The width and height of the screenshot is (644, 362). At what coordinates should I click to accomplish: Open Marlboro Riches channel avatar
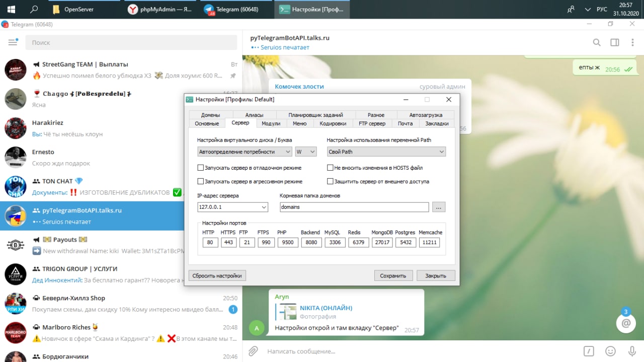pos(15,332)
